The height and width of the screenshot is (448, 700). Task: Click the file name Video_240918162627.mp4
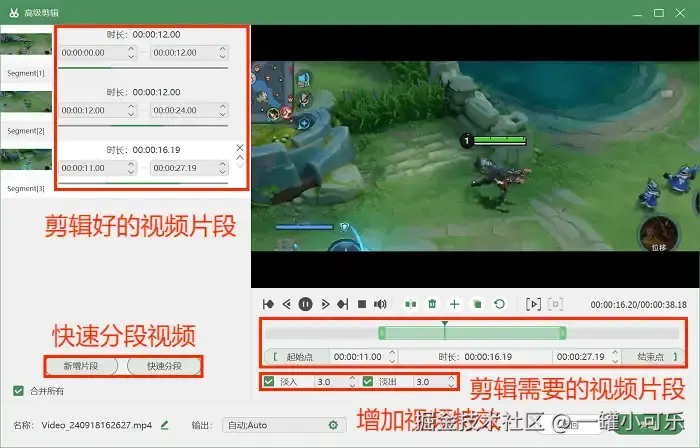[96, 425]
